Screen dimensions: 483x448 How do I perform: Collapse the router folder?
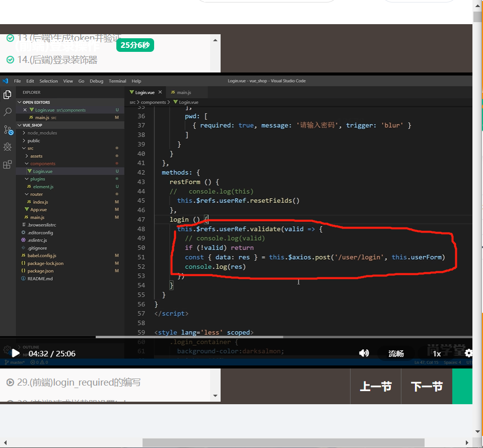(36, 194)
